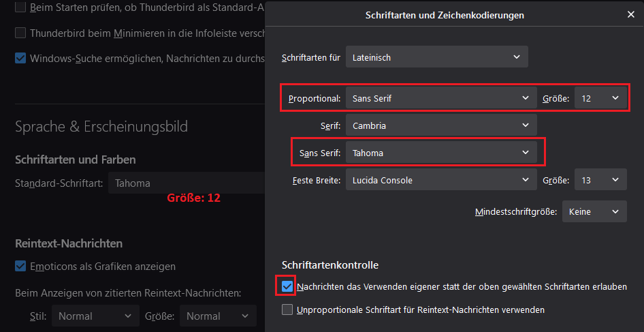The image size is (644, 332).
Task: Expand the Proportional font type dropdown
Action: [x=440, y=98]
